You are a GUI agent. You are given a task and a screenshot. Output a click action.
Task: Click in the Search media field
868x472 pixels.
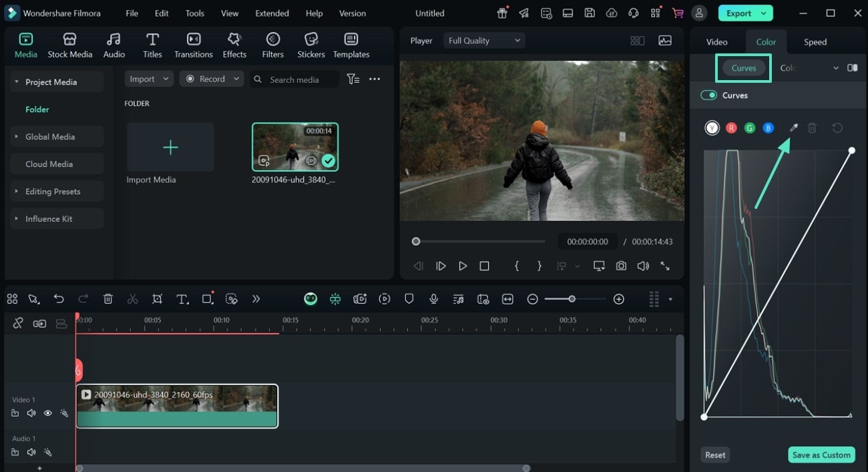[x=295, y=79]
